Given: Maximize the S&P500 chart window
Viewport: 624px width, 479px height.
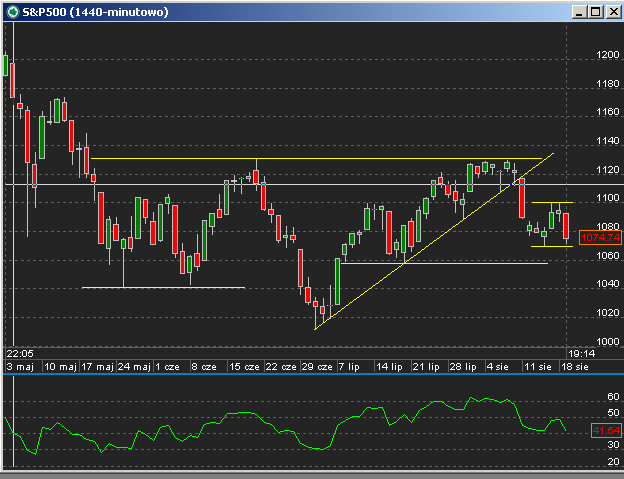Looking at the screenshot, I should 596,12.
